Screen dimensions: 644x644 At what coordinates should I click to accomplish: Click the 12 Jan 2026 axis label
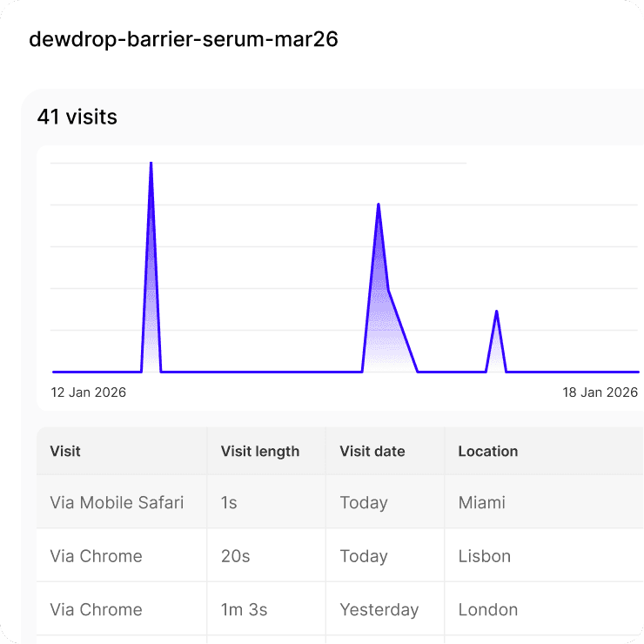point(88,392)
